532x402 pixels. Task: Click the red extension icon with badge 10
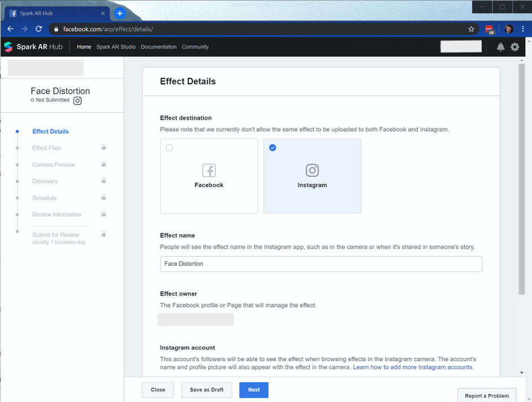pyautogui.click(x=489, y=30)
